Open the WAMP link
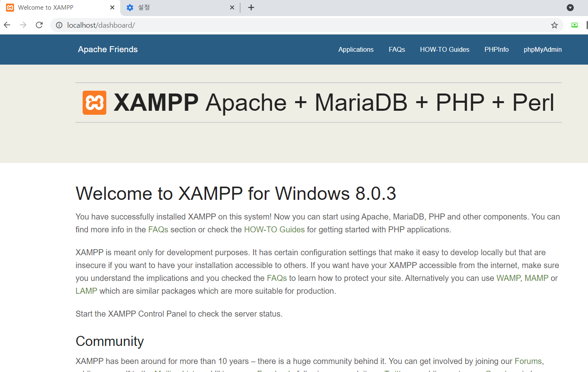The width and height of the screenshot is (588, 372). point(508,278)
